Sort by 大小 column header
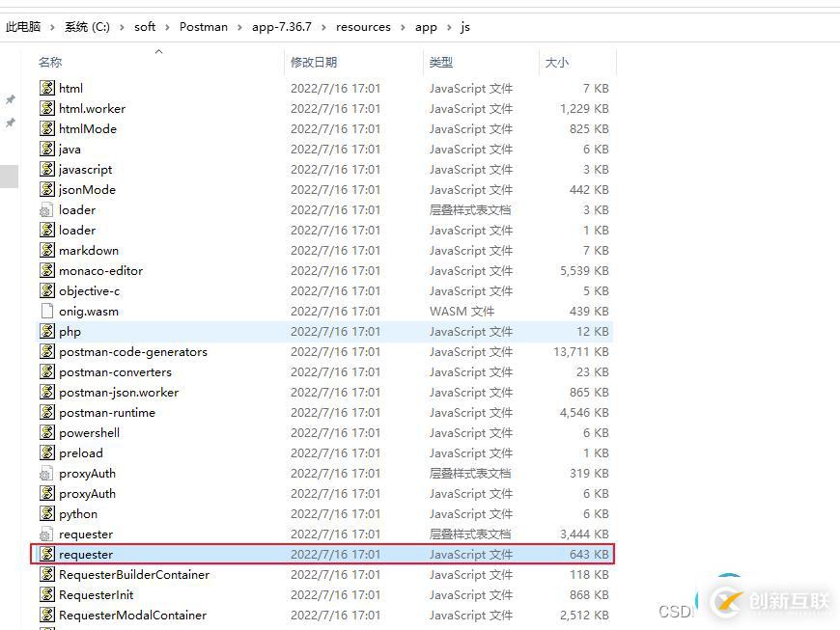 pyautogui.click(x=556, y=62)
